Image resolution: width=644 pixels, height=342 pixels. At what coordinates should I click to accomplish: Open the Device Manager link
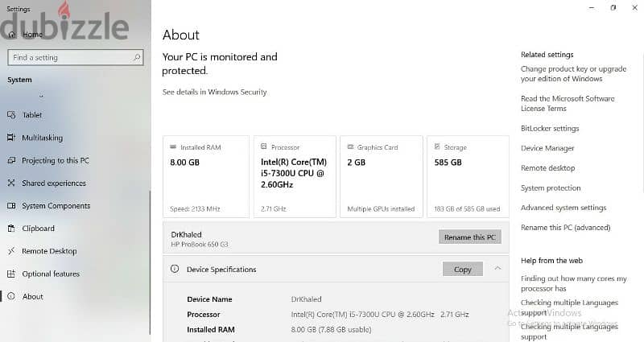547,148
